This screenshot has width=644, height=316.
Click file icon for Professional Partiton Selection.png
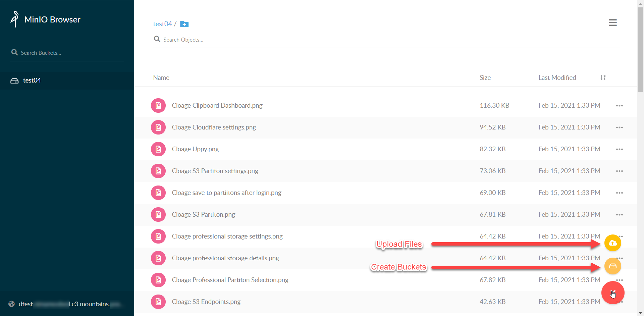pyautogui.click(x=158, y=280)
